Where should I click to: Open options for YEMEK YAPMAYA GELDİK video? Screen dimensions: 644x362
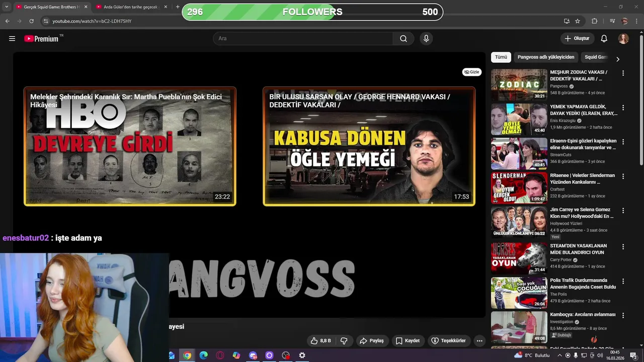tap(623, 108)
